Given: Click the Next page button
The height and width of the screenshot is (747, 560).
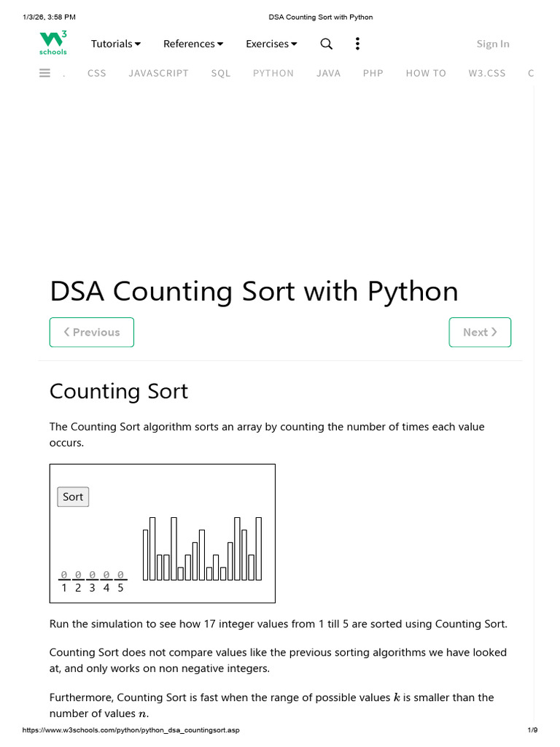Looking at the screenshot, I should coord(480,332).
